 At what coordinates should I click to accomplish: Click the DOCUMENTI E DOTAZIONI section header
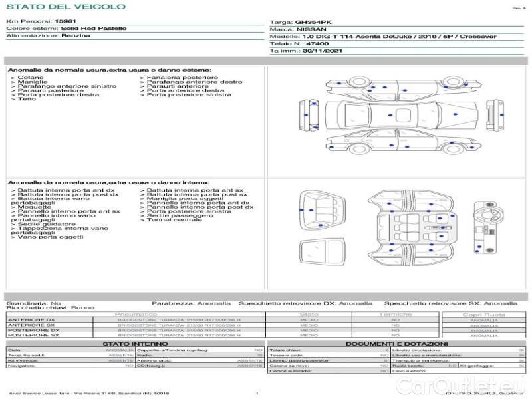[396, 344]
